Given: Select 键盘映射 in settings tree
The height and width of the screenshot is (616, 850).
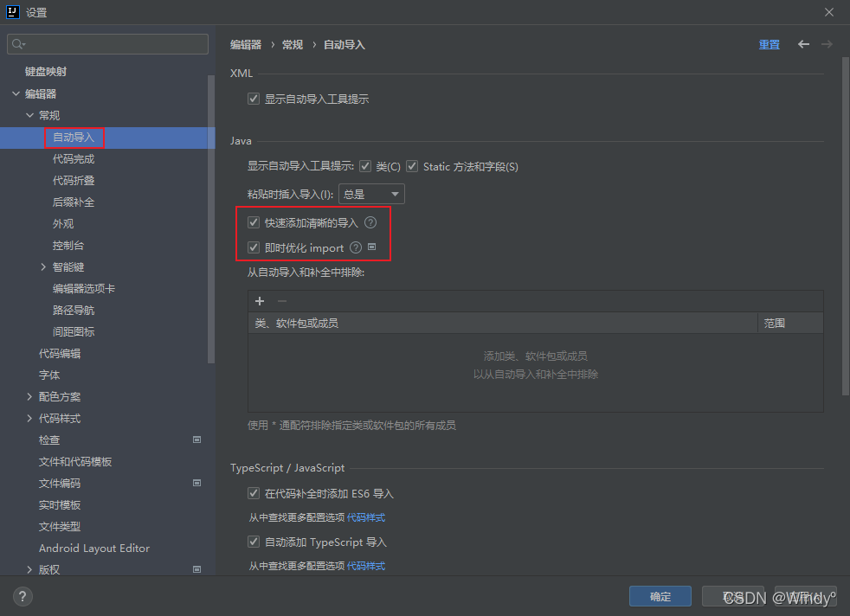Looking at the screenshot, I should [x=46, y=72].
